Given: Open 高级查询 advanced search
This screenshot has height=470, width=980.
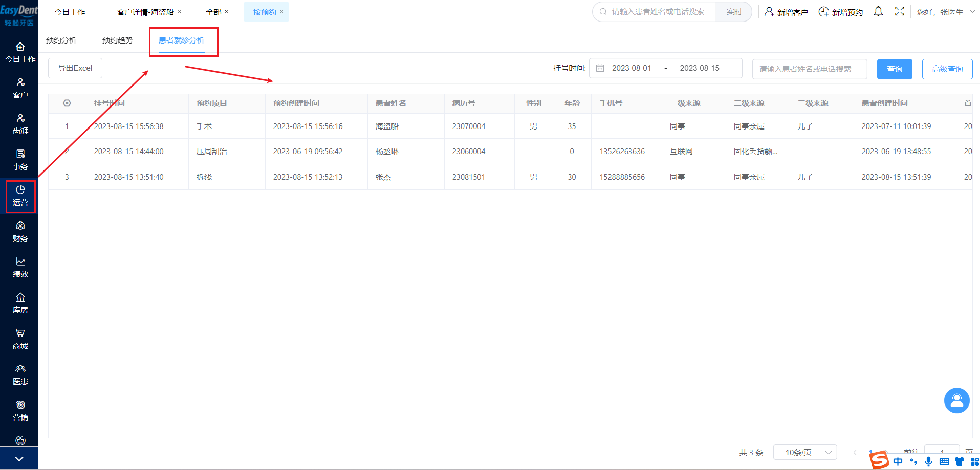Looking at the screenshot, I should click(947, 69).
